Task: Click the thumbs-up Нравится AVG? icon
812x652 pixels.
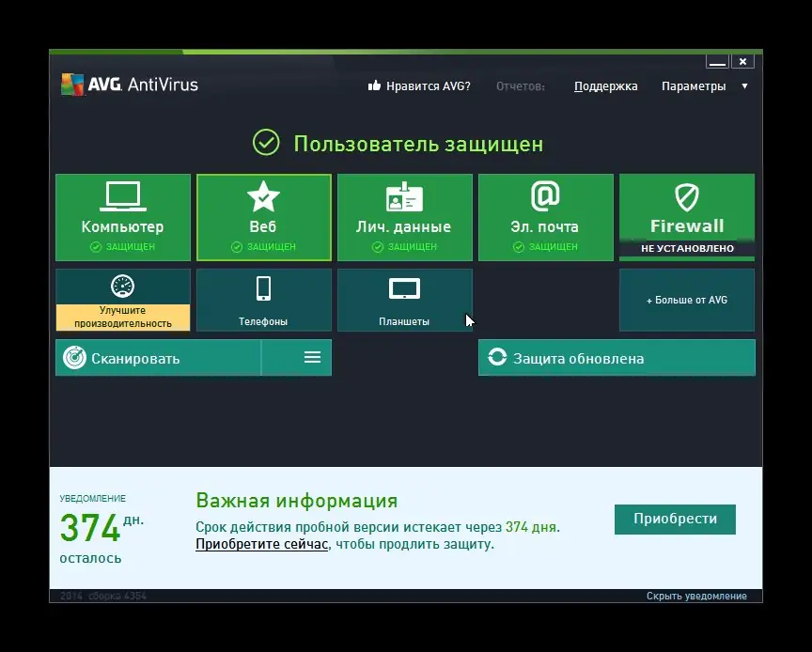Action: [x=374, y=85]
